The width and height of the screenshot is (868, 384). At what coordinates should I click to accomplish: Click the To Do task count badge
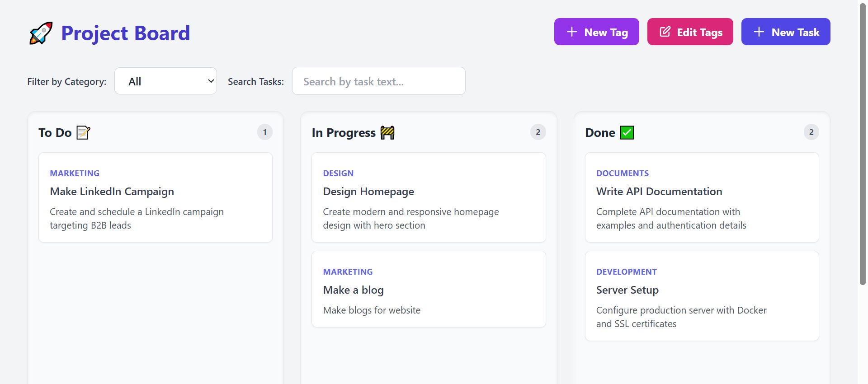coord(265,132)
